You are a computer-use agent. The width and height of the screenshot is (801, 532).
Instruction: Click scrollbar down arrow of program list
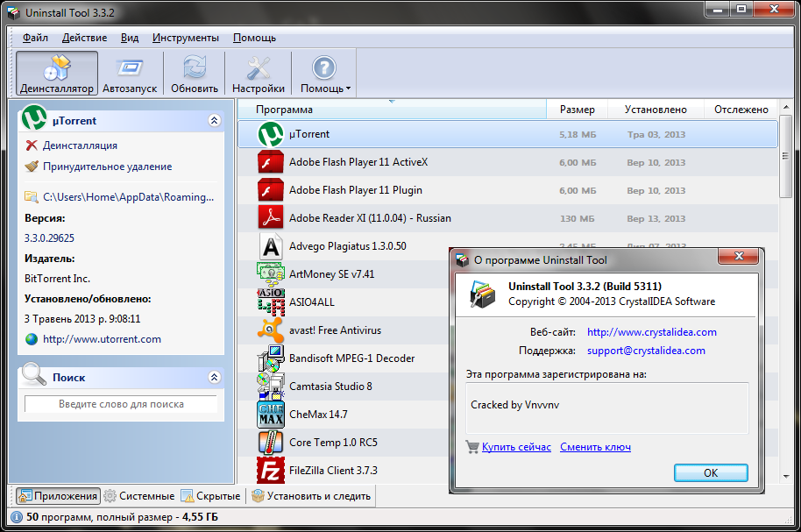coord(786,476)
